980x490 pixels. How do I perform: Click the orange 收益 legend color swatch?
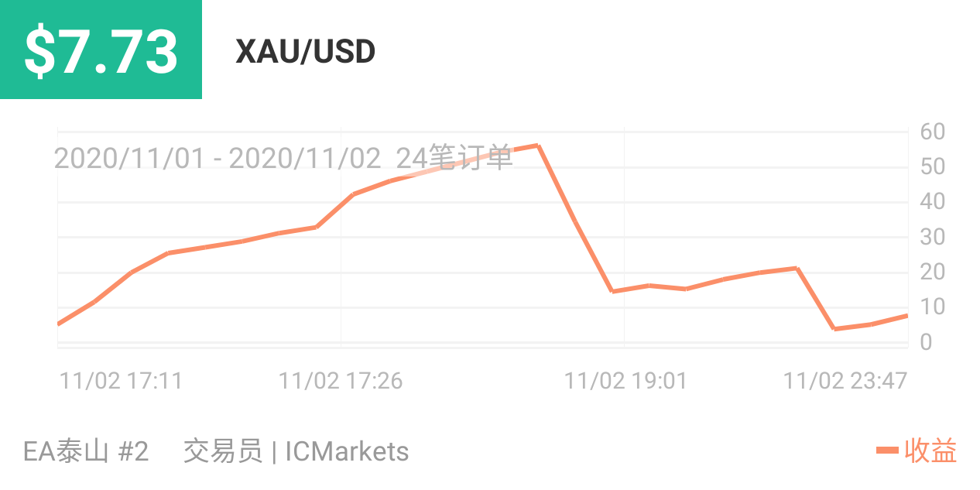887,451
